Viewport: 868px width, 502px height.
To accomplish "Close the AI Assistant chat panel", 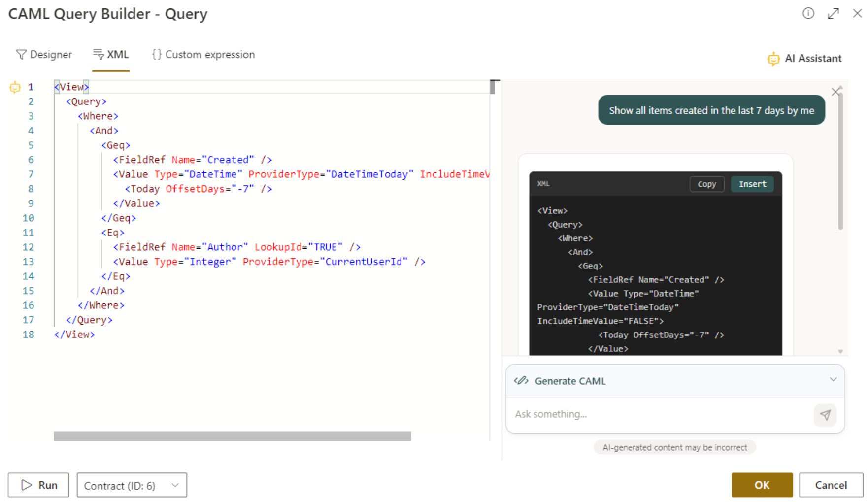I will click(x=835, y=91).
